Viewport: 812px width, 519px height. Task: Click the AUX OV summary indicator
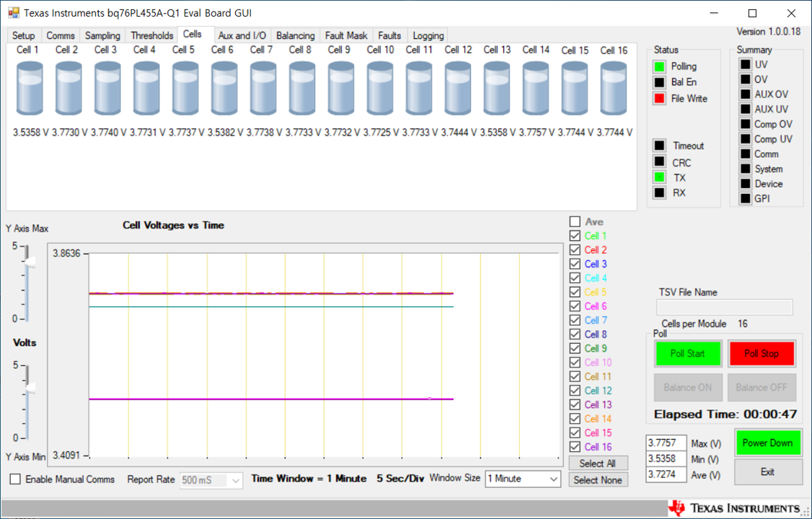pos(745,94)
